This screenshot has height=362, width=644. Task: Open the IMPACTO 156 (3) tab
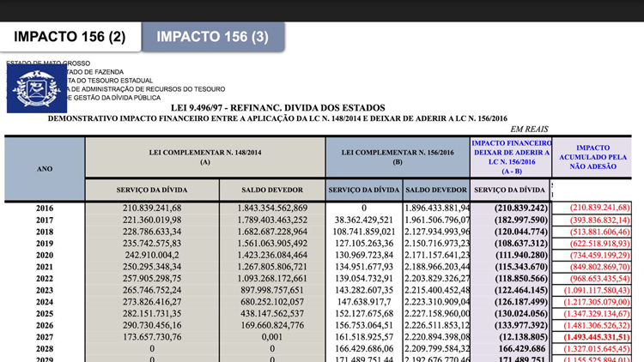213,37
